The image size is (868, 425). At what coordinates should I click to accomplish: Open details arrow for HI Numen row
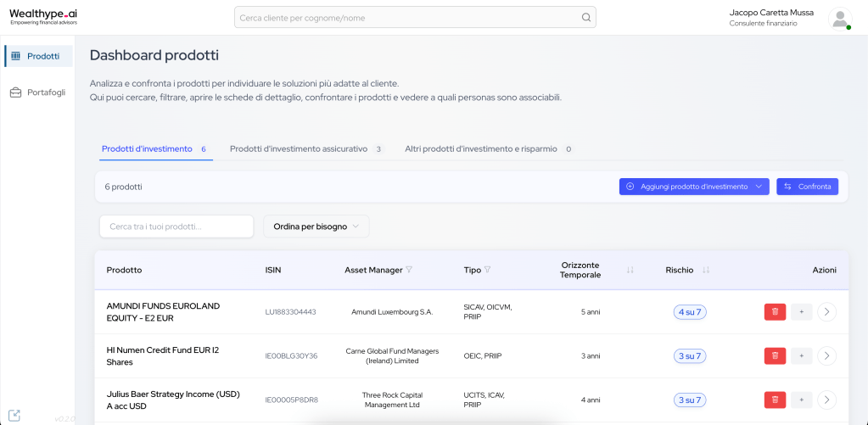coord(826,356)
